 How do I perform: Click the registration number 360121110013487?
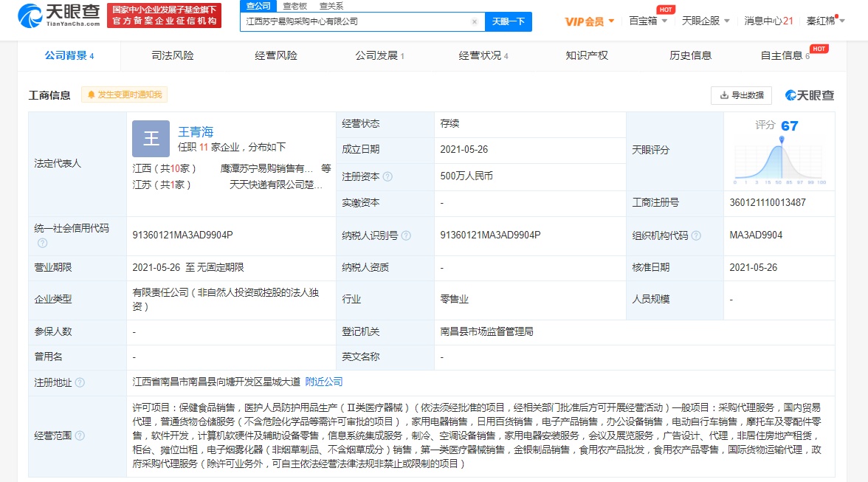pos(768,202)
